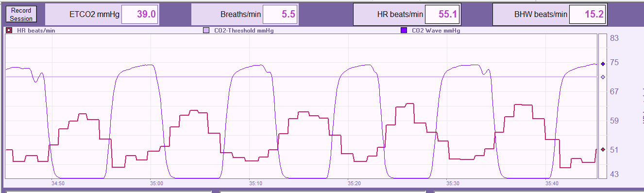This screenshot has height=193, width=644.
Task: Toggle the HR beats/min legend color box
Action: point(9,30)
